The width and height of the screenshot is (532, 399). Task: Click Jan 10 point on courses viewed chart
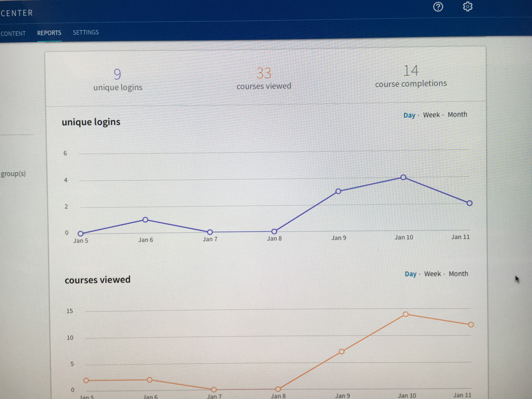[x=405, y=314]
